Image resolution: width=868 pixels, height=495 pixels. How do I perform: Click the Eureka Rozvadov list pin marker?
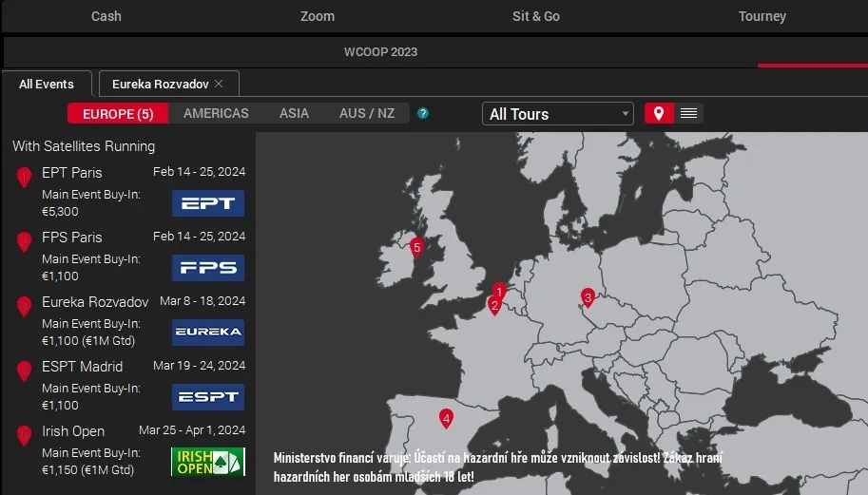(24, 307)
